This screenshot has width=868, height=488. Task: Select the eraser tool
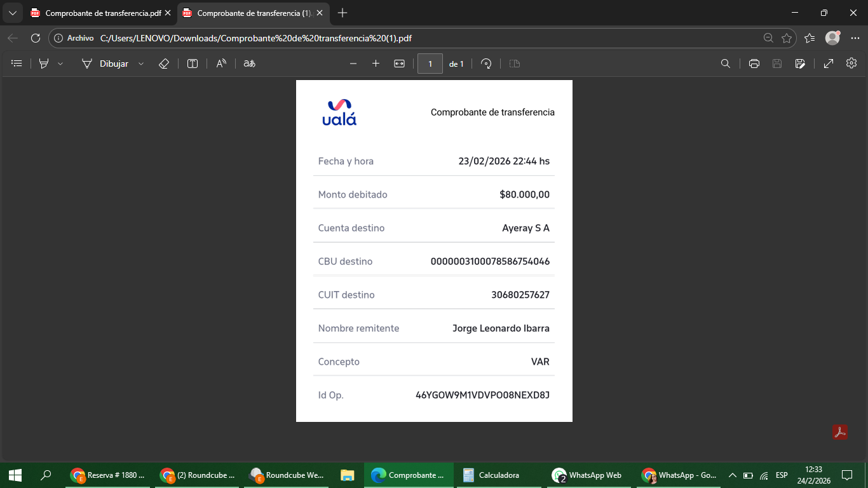163,64
